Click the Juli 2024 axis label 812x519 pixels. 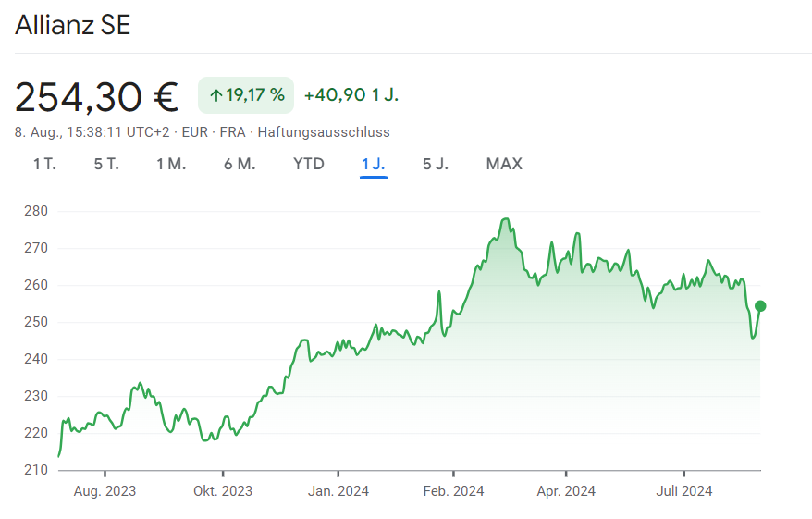pos(684,491)
